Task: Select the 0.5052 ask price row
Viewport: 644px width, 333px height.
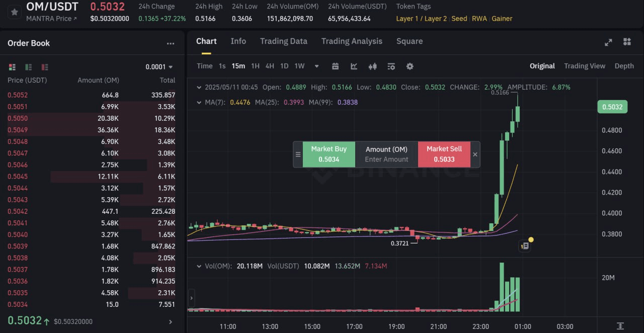Action: coord(92,95)
